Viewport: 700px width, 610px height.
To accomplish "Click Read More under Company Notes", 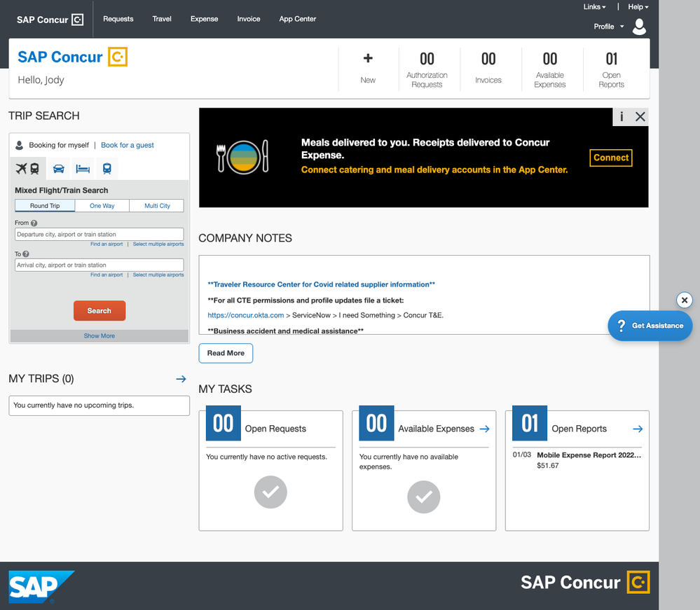I will coord(226,353).
